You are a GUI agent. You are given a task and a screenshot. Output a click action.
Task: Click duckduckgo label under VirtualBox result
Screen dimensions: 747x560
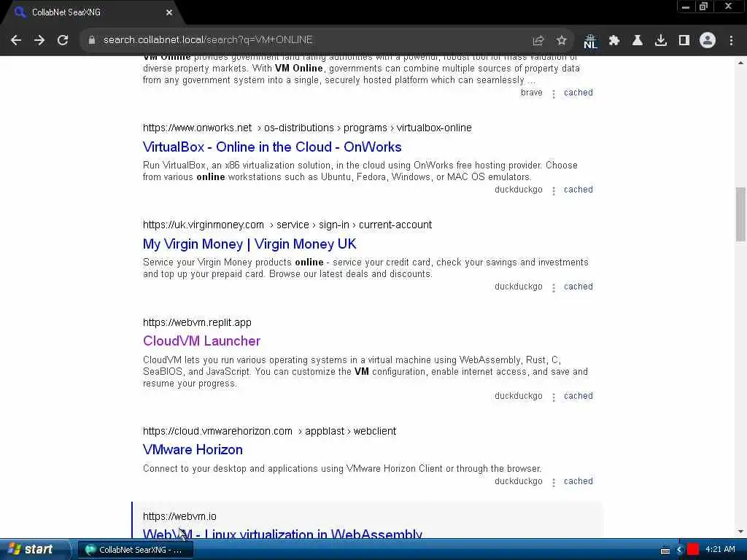(519, 190)
